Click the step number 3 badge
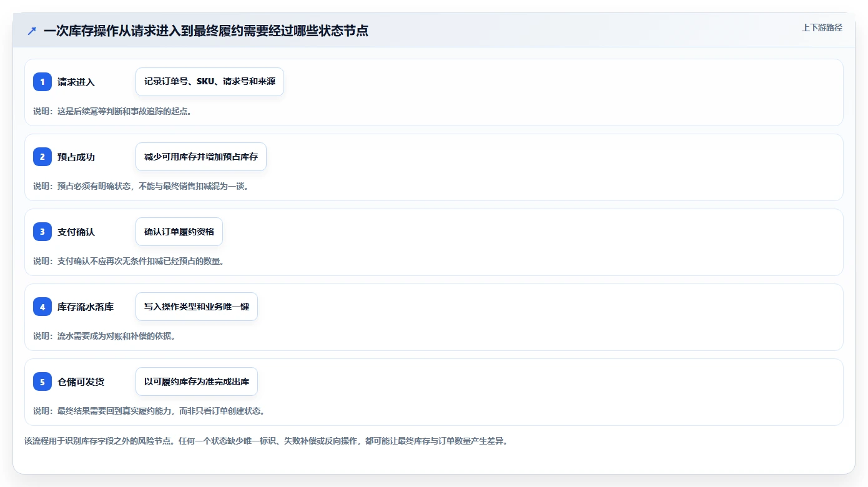Image resolution: width=868 pixels, height=487 pixels. point(42,232)
